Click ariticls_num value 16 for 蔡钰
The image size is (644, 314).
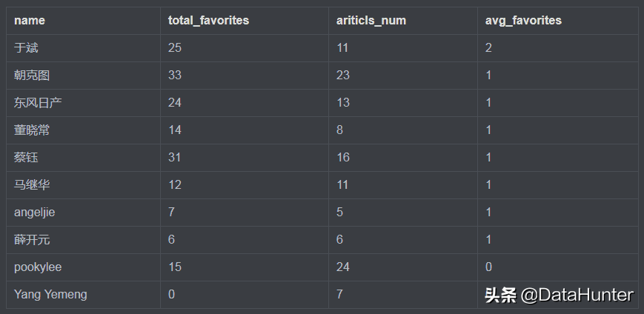click(343, 158)
